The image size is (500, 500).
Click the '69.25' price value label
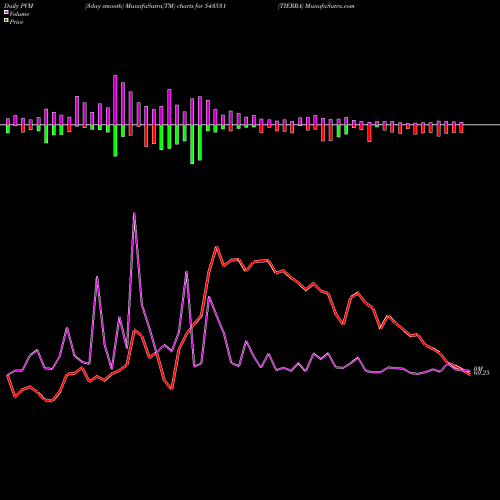(x=481, y=373)
